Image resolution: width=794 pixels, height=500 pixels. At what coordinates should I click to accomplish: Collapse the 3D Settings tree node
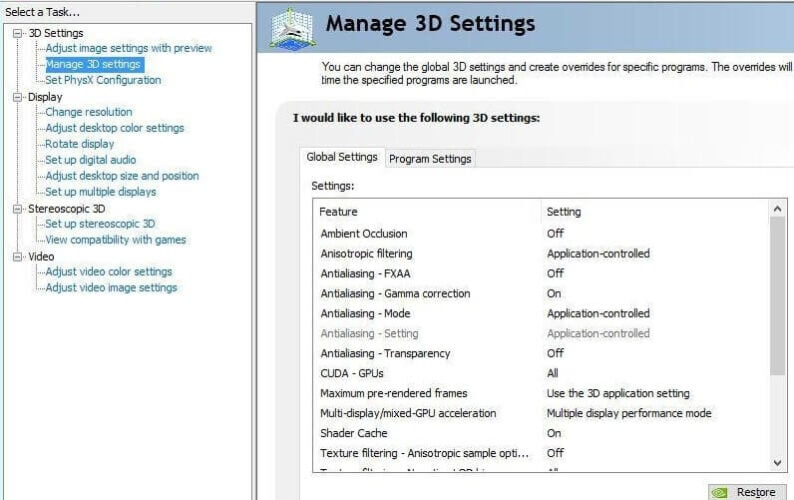point(18,33)
